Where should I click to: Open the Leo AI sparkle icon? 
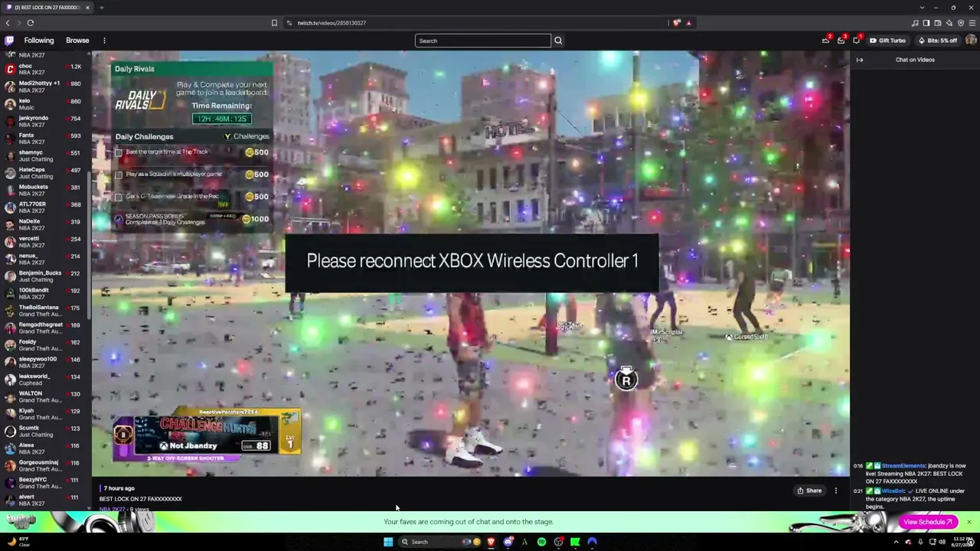pyautogui.click(x=949, y=23)
